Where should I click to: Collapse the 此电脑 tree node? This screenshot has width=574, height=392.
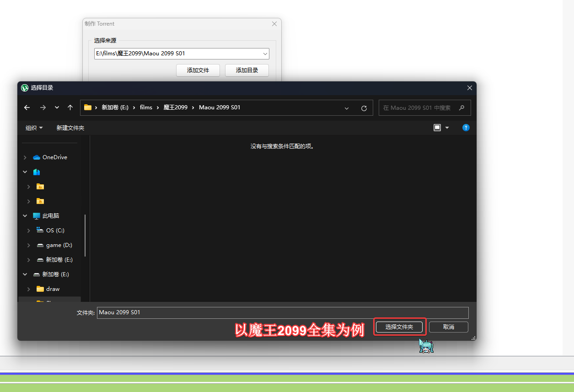point(25,216)
